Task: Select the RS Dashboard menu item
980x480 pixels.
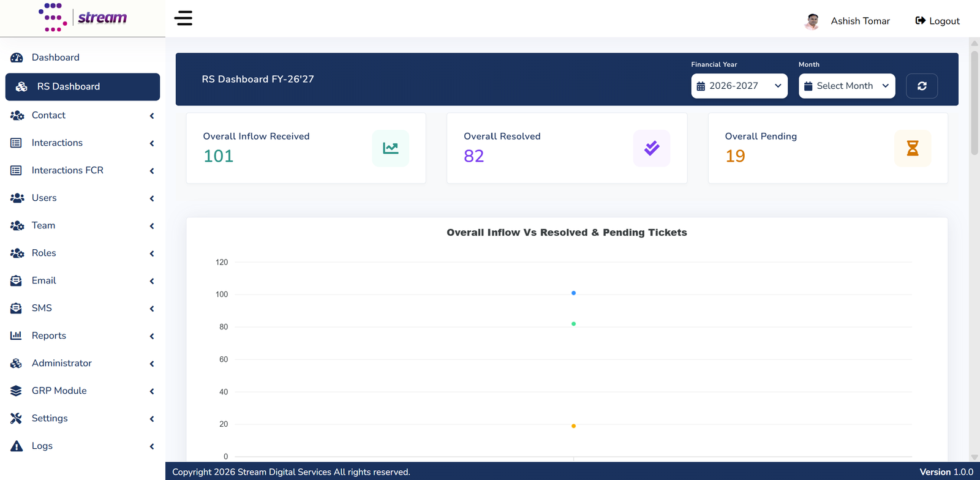Action: [83, 87]
